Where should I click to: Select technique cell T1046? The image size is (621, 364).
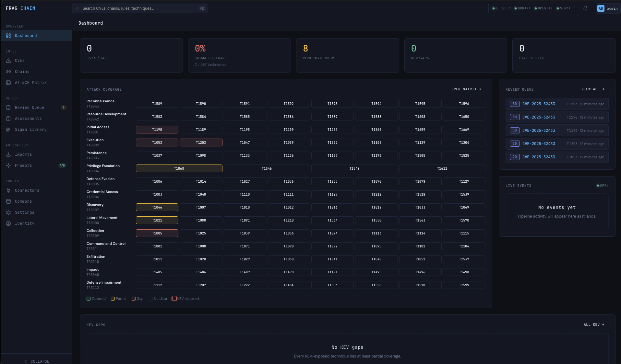(157, 207)
